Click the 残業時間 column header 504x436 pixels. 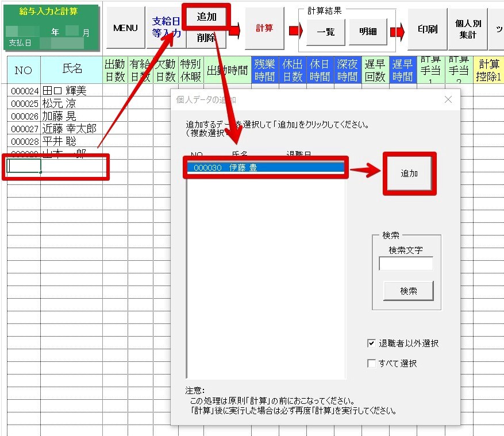pos(264,70)
